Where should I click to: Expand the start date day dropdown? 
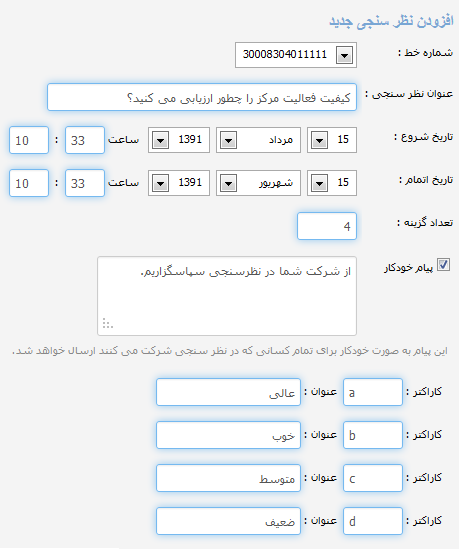point(332,140)
